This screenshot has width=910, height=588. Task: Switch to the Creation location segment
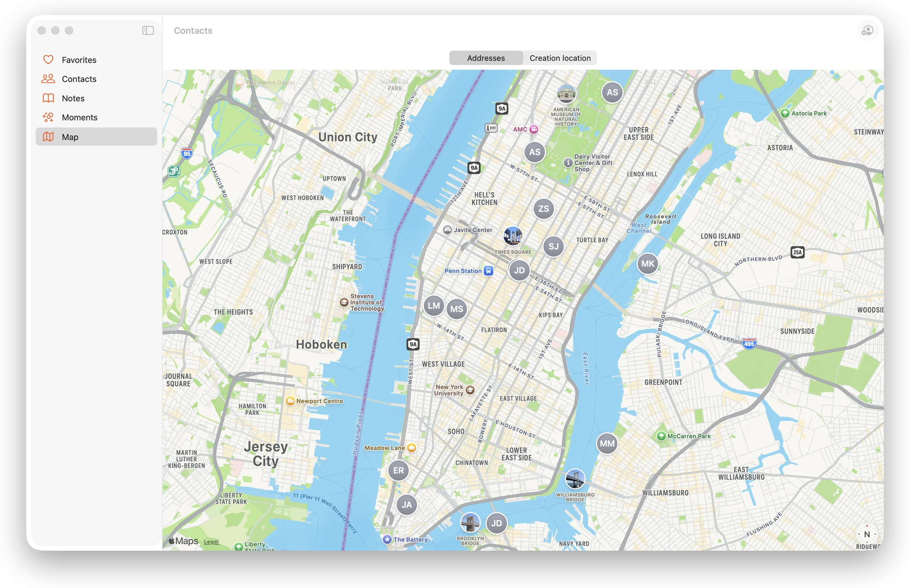(x=560, y=58)
